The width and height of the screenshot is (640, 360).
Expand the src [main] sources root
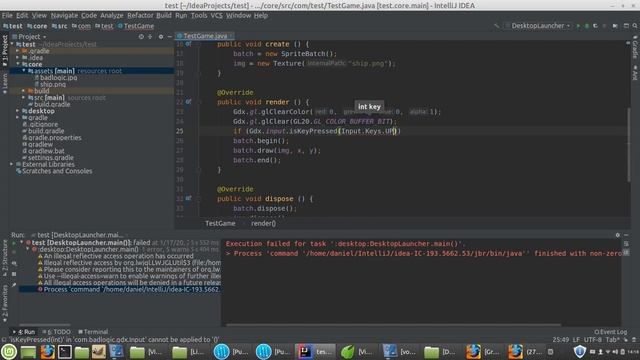point(24,98)
